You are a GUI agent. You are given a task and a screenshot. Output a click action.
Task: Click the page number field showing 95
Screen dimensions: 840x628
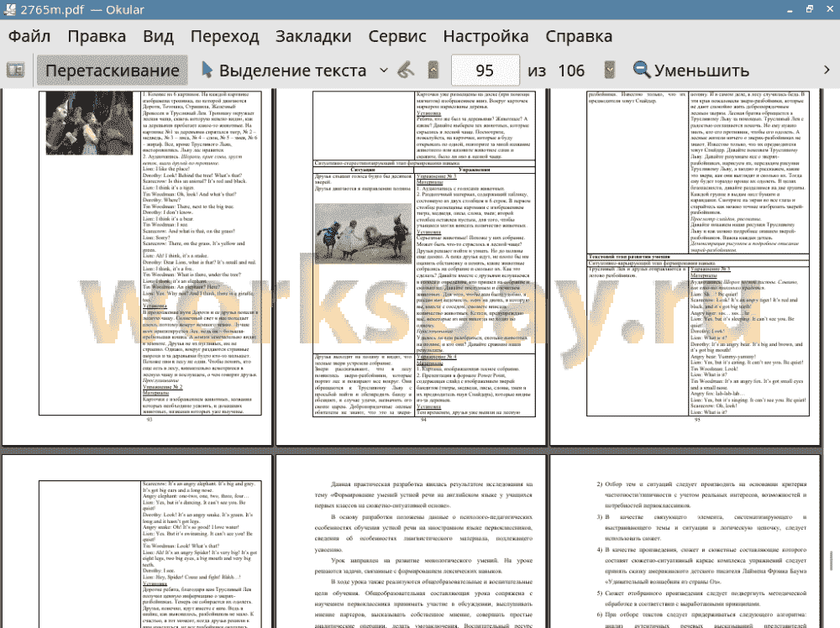485,71
